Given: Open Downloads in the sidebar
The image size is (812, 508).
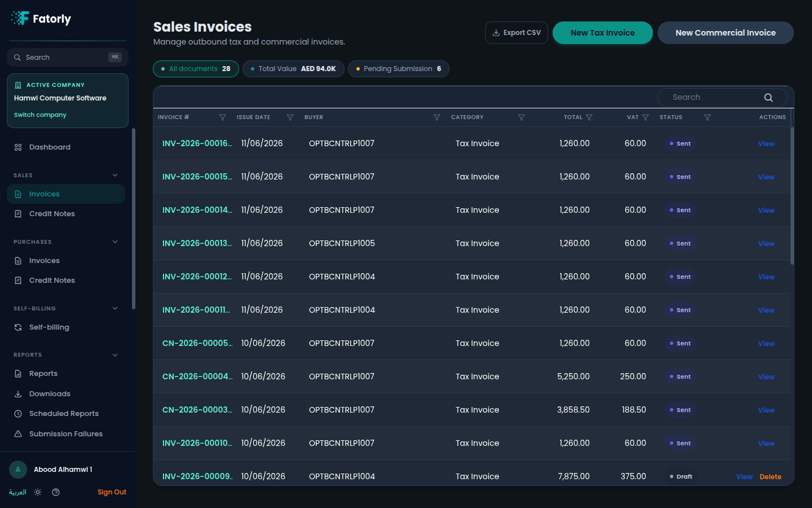Looking at the screenshot, I should 66,394.
